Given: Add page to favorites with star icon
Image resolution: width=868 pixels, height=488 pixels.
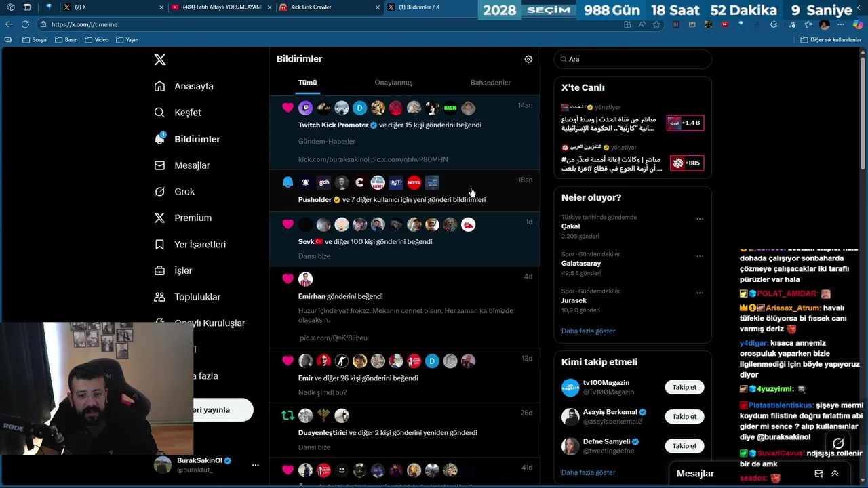Looking at the screenshot, I should (x=656, y=24).
